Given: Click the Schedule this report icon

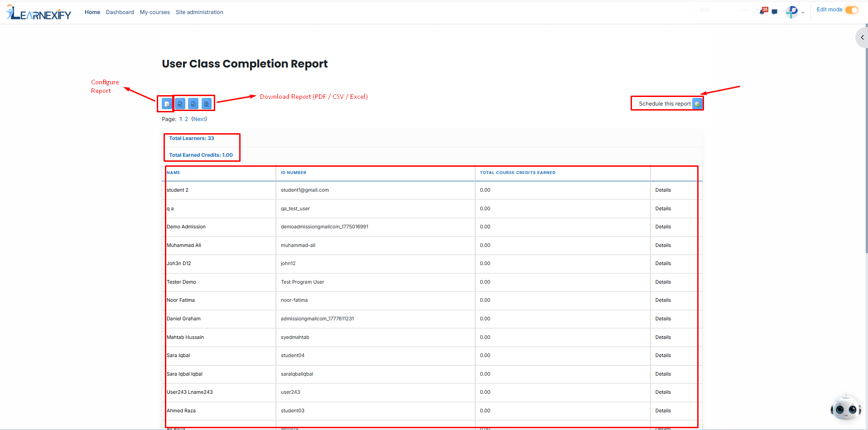Looking at the screenshot, I should [x=697, y=104].
